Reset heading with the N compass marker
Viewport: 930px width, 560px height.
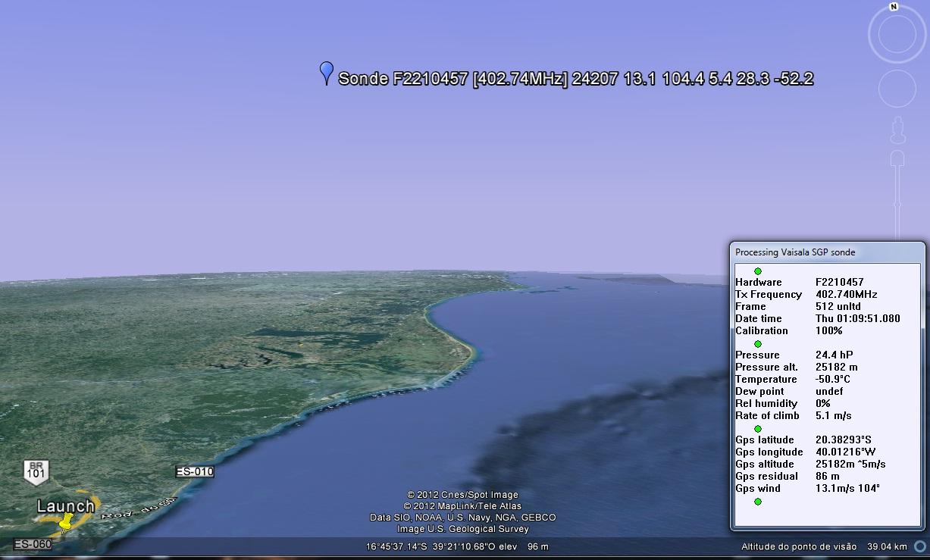point(894,7)
